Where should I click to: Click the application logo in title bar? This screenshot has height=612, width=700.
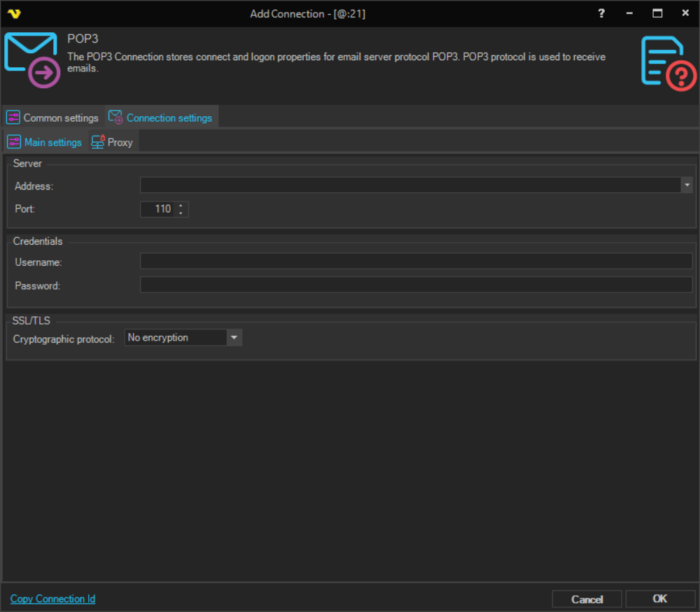click(14, 13)
